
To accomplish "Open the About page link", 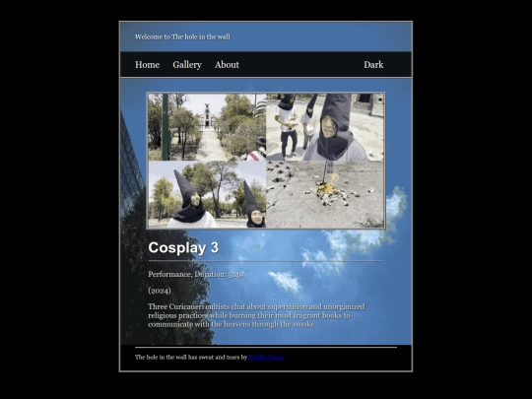I will pyautogui.click(x=227, y=64).
